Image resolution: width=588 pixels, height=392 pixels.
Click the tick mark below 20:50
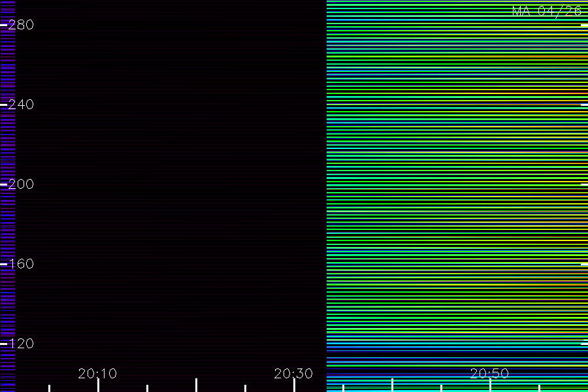pos(490,385)
